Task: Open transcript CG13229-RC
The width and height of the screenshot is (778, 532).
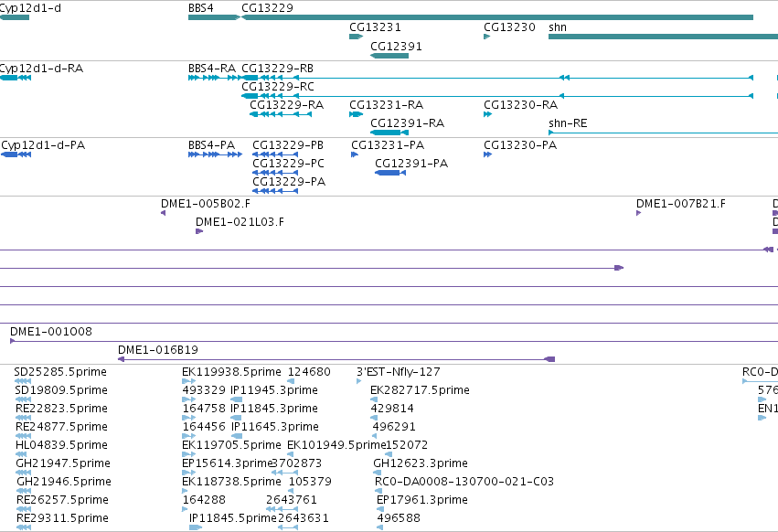Action: coord(497,96)
